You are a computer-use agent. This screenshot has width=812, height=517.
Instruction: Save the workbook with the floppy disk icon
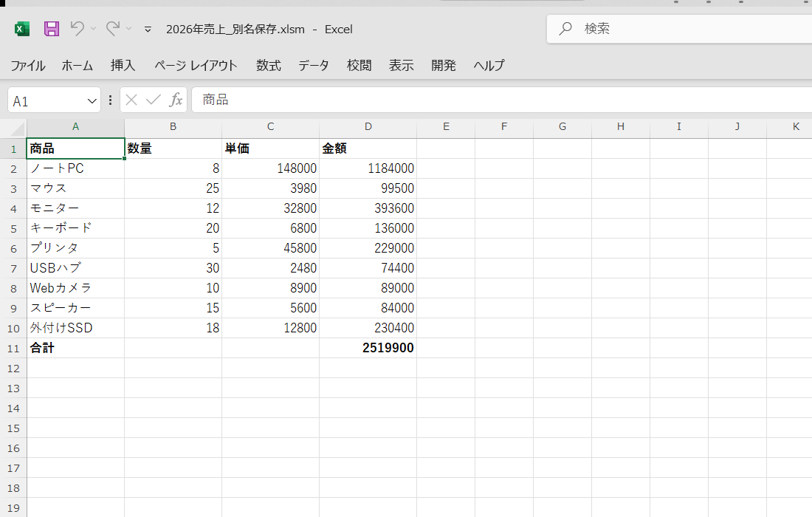pos(51,29)
